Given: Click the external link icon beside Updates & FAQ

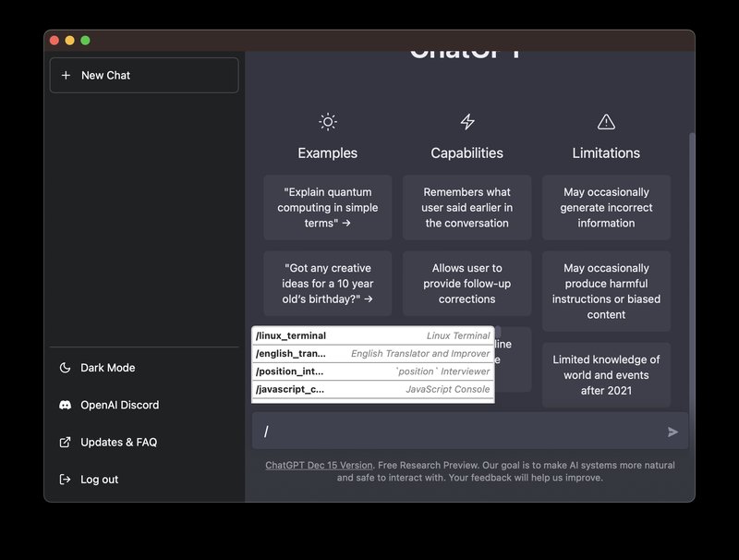Looking at the screenshot, I should click(66, 443).
